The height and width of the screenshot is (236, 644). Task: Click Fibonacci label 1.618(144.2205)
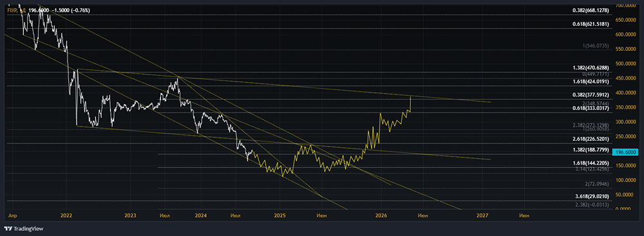(x=590, y=163)
